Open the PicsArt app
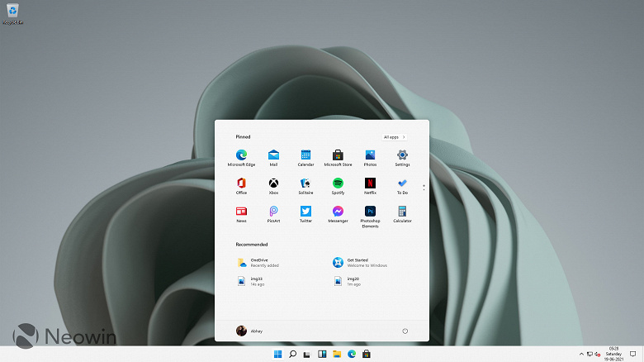The height and width of the screenshot is (362, 644). click(x=273, y=212)
